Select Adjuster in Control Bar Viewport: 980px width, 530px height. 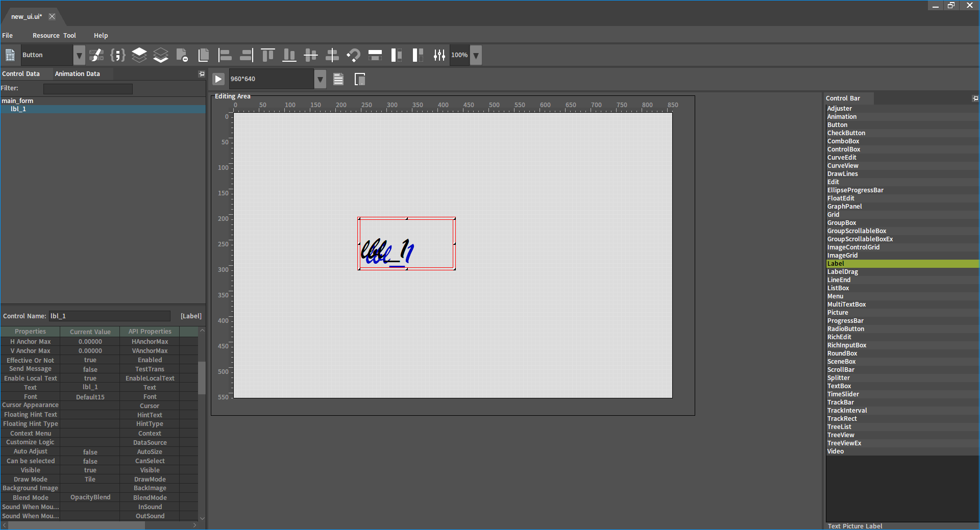point(902,109)
